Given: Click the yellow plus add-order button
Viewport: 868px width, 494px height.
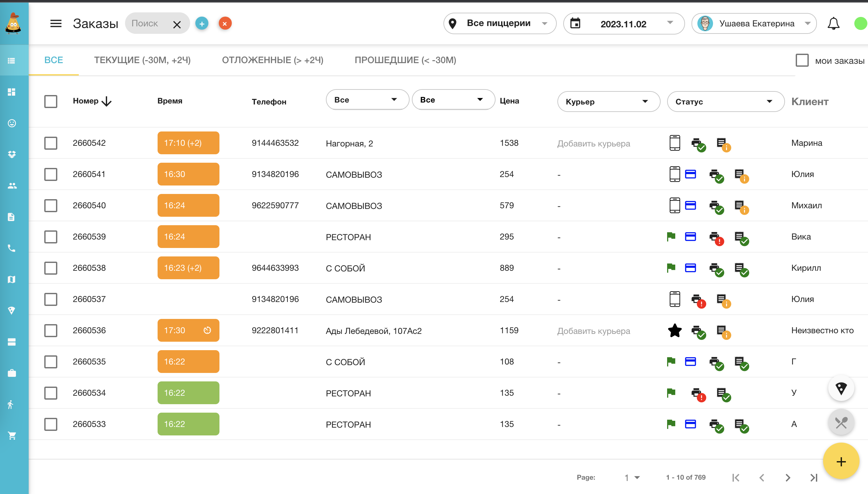Looking at the screenshot, I should tap(841, 461).
